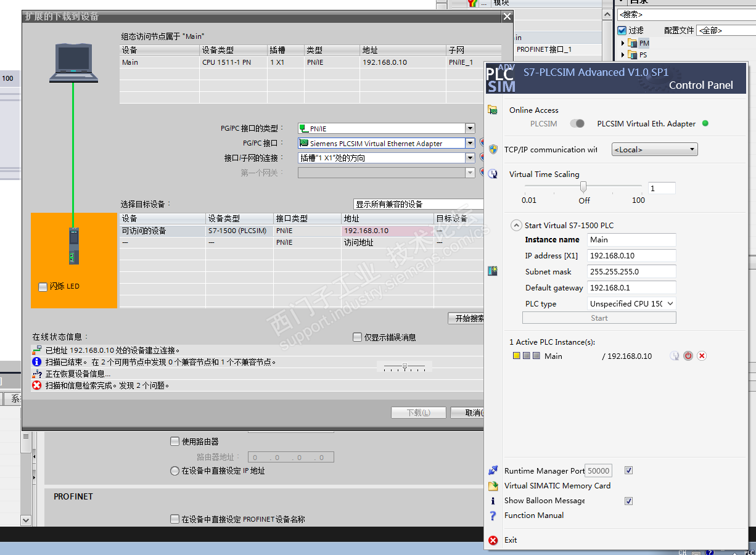Viewport: 756px width, 555px height.
Task: Click the virtual time scaling value field
Action: click(662, 188)
